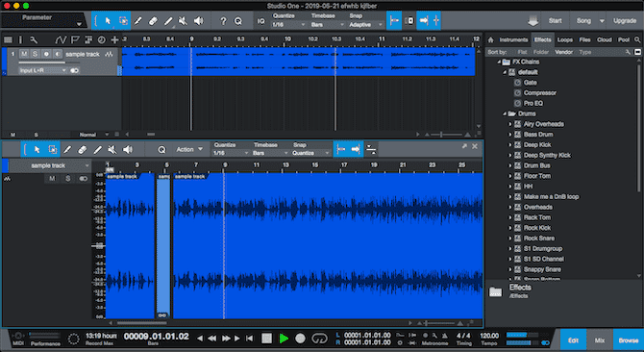Mute sample track with the M button
This screenshot has height=352, width=644.
24,54
